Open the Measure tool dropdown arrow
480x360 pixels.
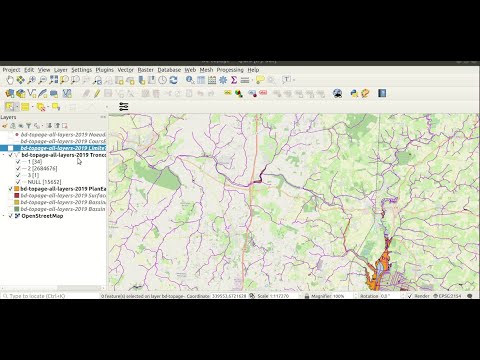point(252,80)
